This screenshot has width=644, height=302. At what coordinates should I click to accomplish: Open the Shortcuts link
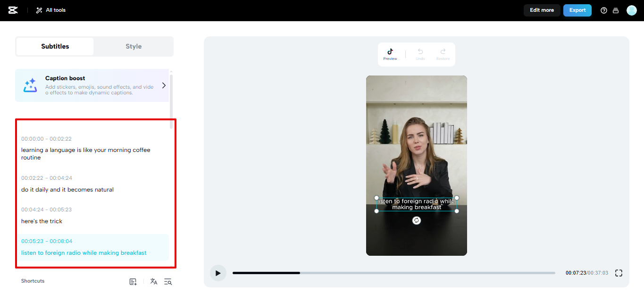[x=33, y=281]
